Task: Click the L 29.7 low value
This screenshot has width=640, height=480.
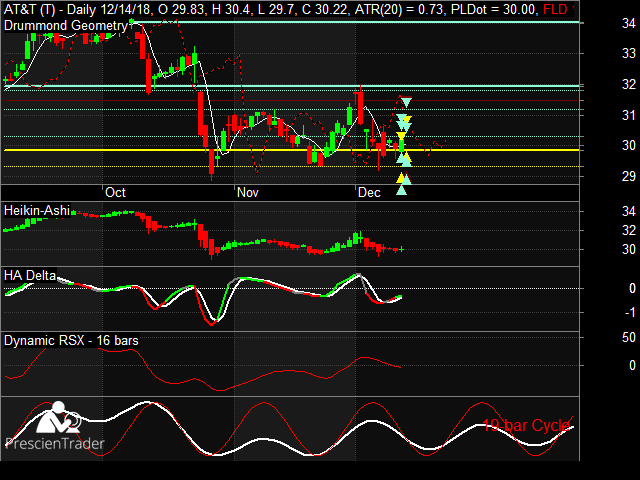Action: pyautogui.click(x=276, y=9)
